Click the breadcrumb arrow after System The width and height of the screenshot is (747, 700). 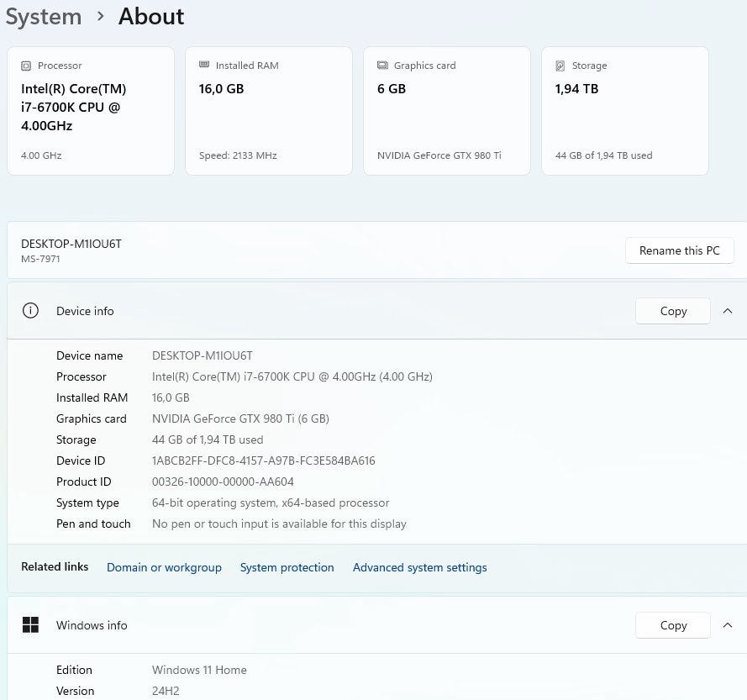click(x=100, y=17)
